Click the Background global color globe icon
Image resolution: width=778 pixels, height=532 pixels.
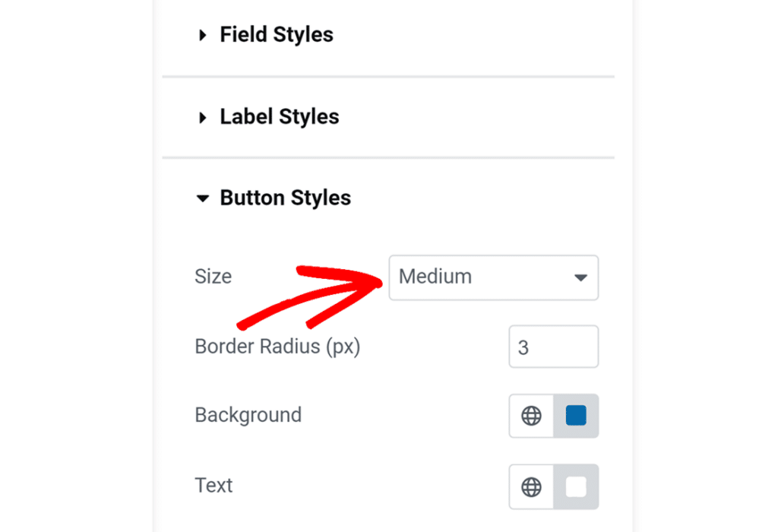tap(531, 416)
